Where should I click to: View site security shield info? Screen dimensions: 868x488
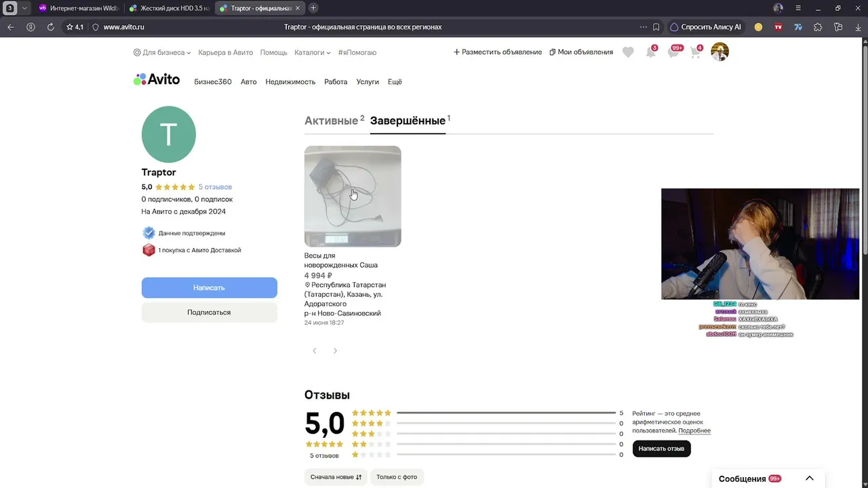[x=96, y=27]
